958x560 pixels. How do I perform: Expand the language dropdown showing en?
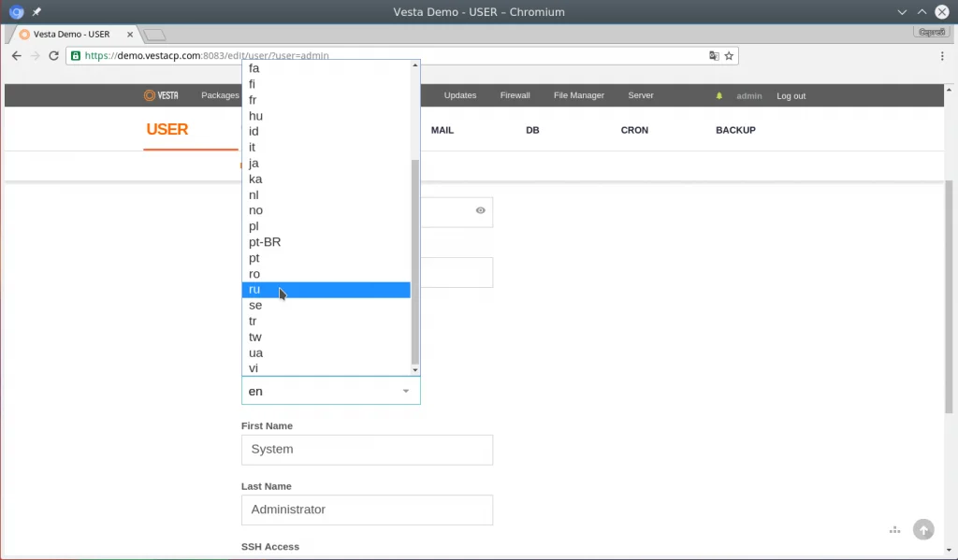pyautogui.click(x=330, y=391)
